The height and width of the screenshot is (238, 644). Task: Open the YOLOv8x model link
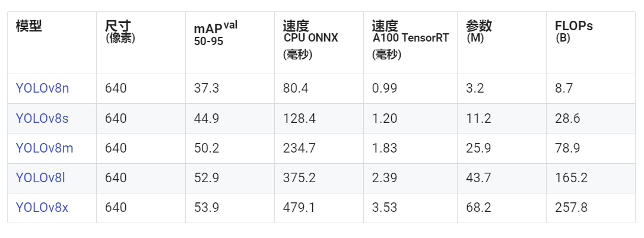[x=42, y=207]
